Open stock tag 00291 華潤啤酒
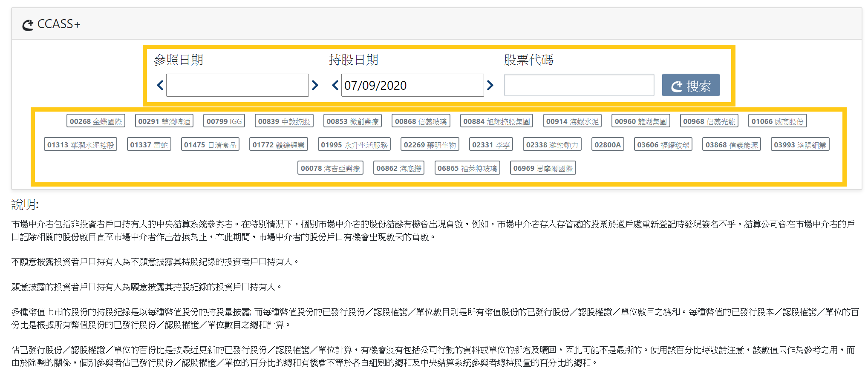868x371 pixels. (164, 121)
